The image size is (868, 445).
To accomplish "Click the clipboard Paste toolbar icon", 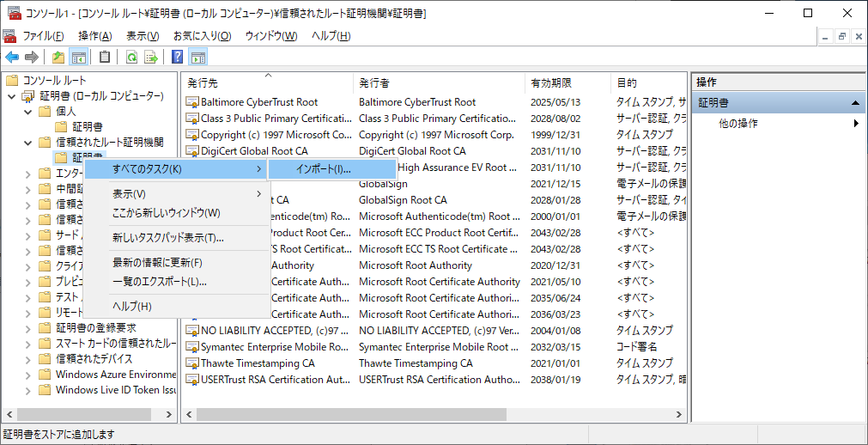I will tap(104, 57).
